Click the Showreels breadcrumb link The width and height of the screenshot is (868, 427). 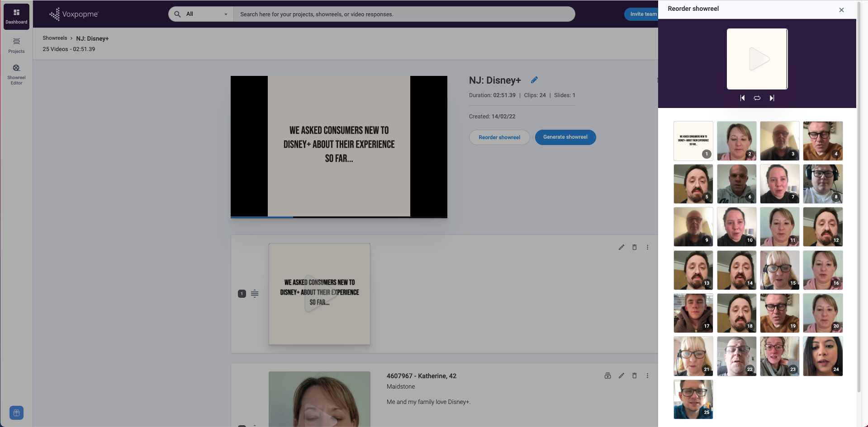55,38
